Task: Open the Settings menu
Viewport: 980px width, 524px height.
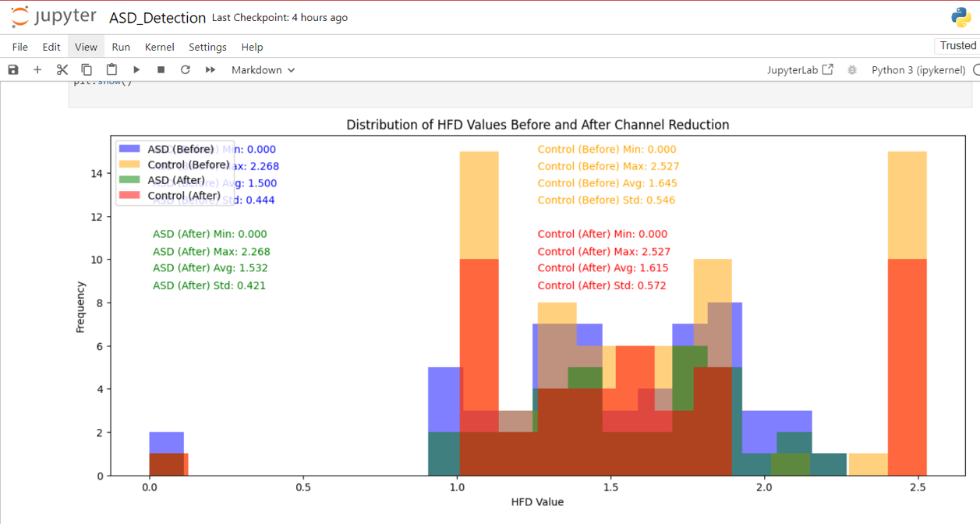Action: point(207,47)
